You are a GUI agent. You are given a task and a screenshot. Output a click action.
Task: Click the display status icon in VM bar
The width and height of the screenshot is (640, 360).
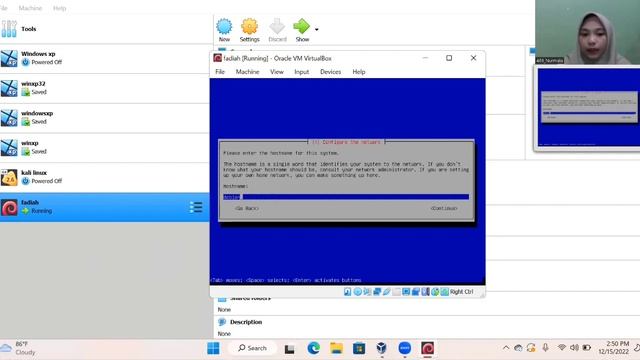coord(406,292)
